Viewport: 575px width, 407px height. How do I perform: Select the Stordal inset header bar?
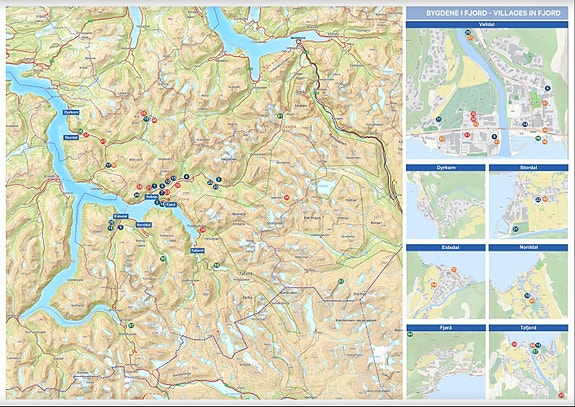(x=528, y=168)
